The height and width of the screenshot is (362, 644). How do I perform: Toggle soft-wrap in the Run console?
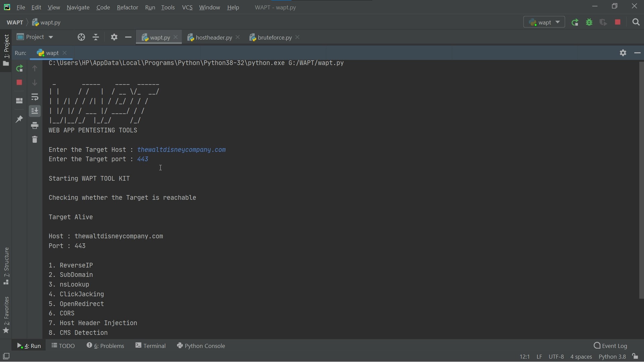click(35, 97)
